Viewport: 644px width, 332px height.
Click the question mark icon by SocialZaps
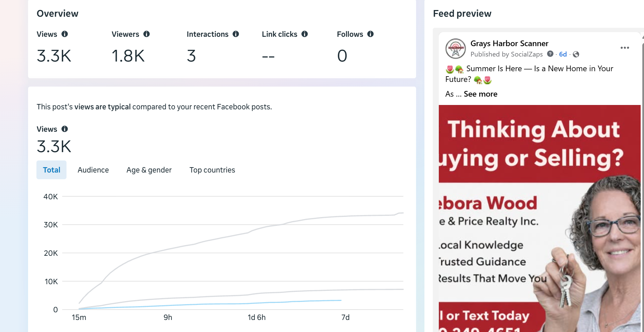point(550,54)
